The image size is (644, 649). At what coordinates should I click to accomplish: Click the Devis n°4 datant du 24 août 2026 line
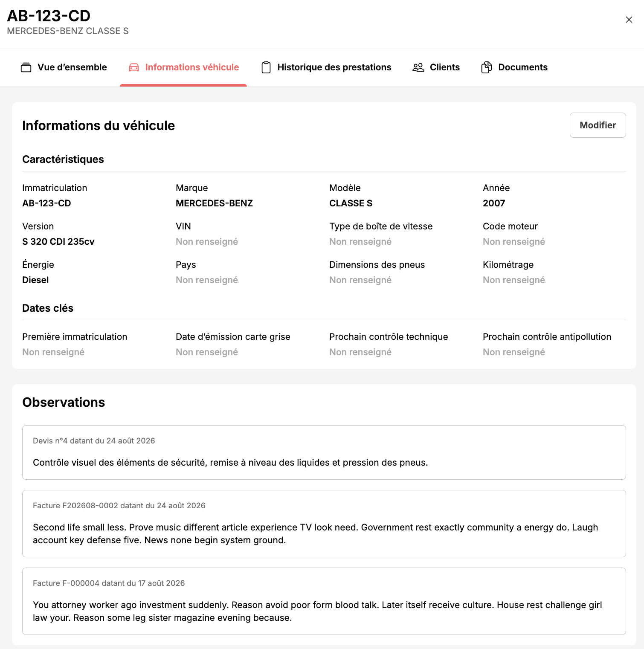(x=94, y=440)
